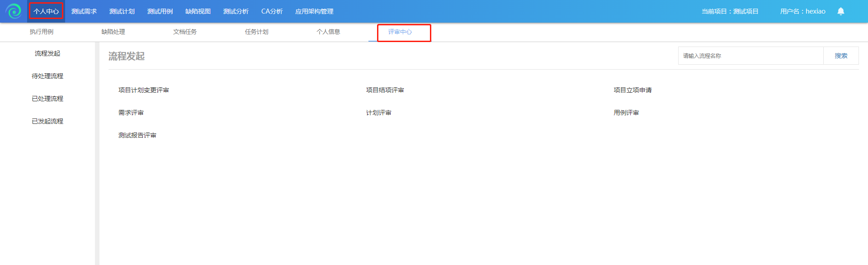The image size is (868, 265).
Task: Click the swirl logo icon
Action: [x=14, y=11]
